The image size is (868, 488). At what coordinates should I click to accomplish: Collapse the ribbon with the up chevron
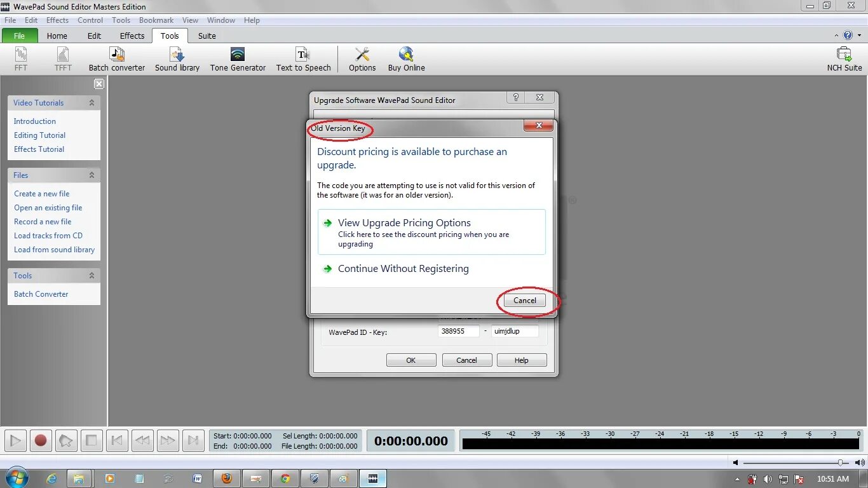(836, 36)
